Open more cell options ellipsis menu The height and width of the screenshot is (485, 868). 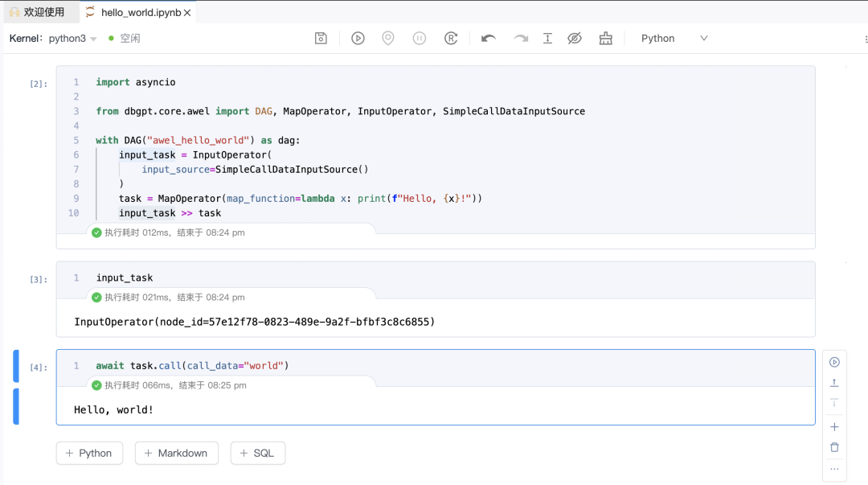tap(834, 469)
